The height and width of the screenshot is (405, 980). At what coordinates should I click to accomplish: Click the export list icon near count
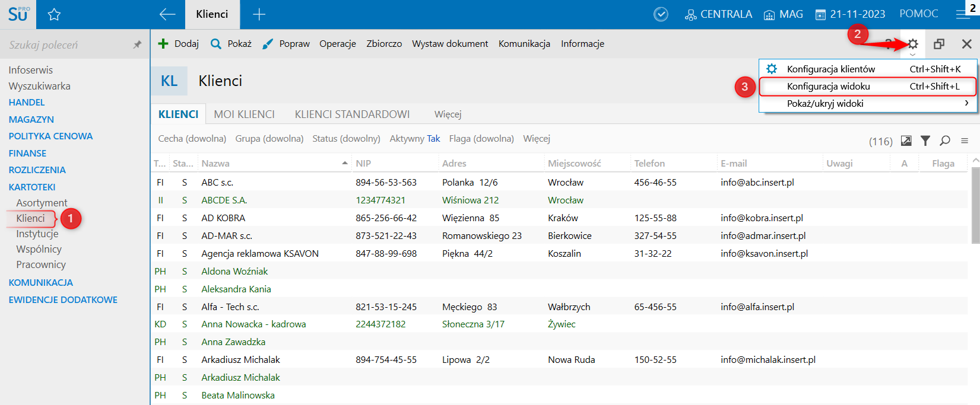(906, 141)
